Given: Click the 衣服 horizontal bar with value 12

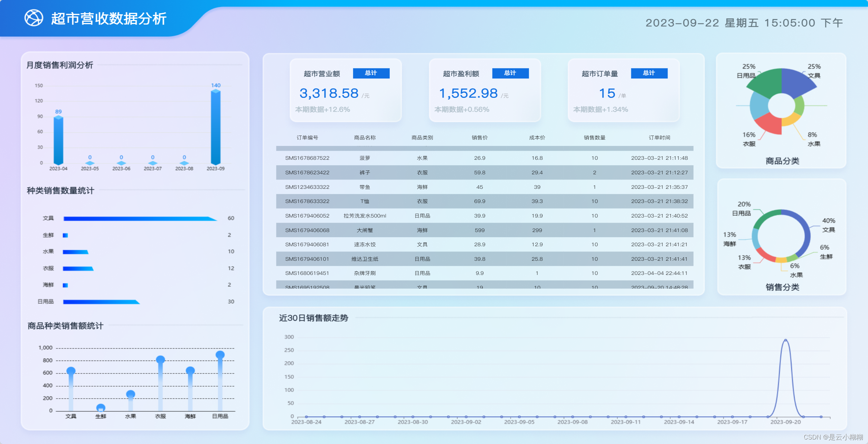Looking at the screenshot, I should pos(78,269).
